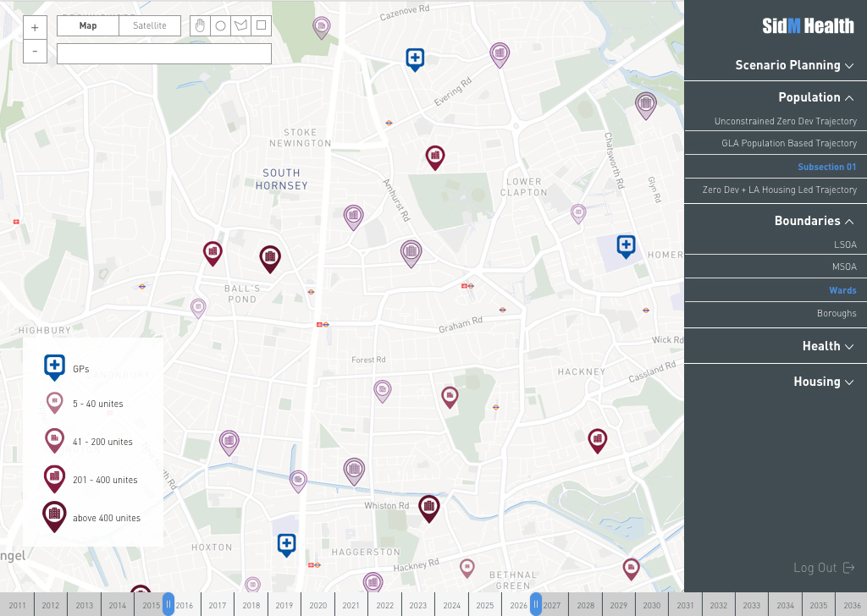867x616 pixels.
Task: Switch map view to Map
Action: (88, 25)
